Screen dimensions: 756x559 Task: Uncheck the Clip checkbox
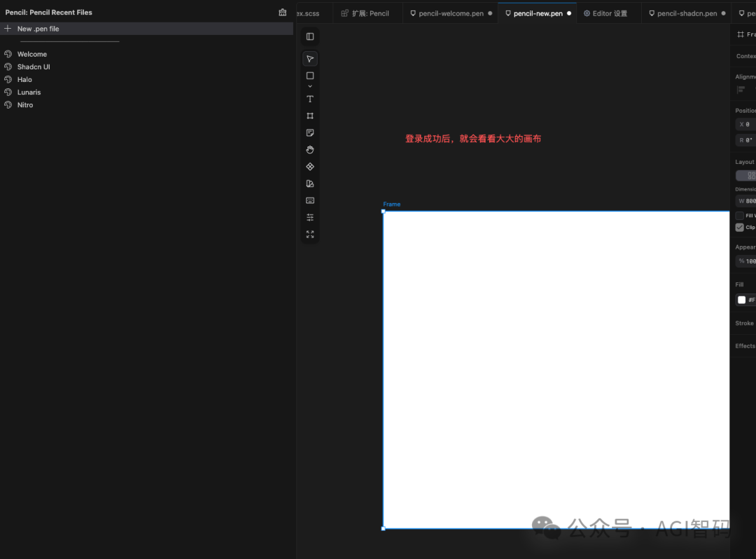[x=740, y=227]
